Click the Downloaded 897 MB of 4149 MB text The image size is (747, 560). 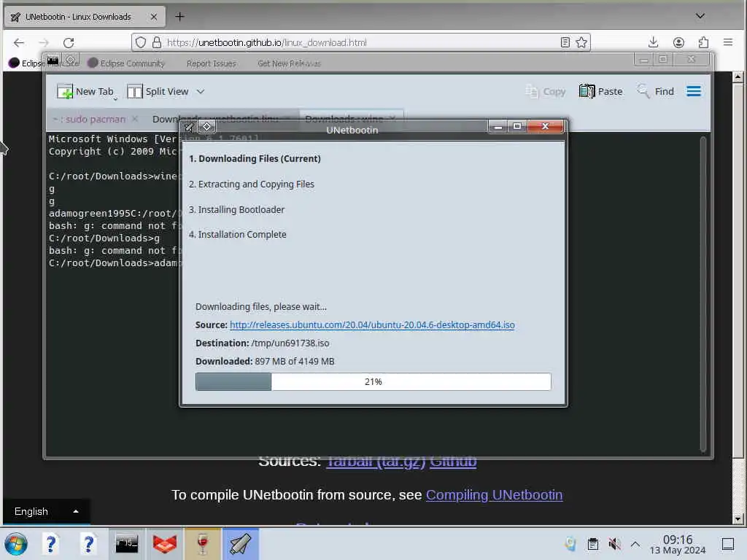tap(265, 361)
